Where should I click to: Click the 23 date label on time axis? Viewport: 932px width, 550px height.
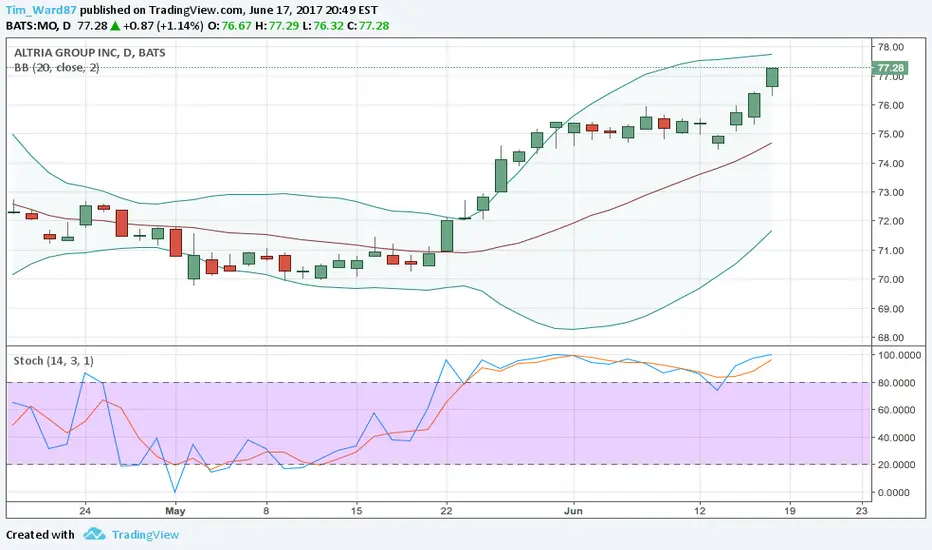tap(861, 510)
